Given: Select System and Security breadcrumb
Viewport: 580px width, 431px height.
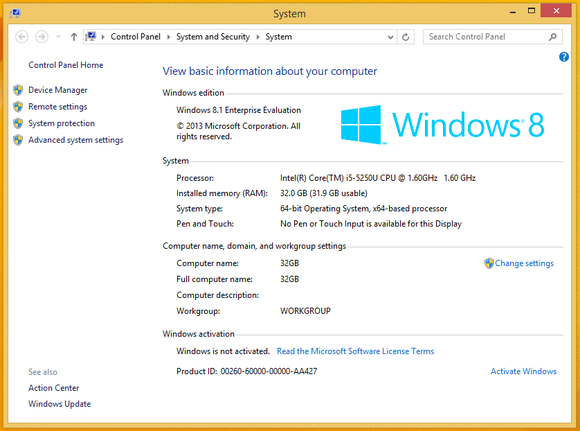Looking at the screenshot, I should (x=213, y=37).
